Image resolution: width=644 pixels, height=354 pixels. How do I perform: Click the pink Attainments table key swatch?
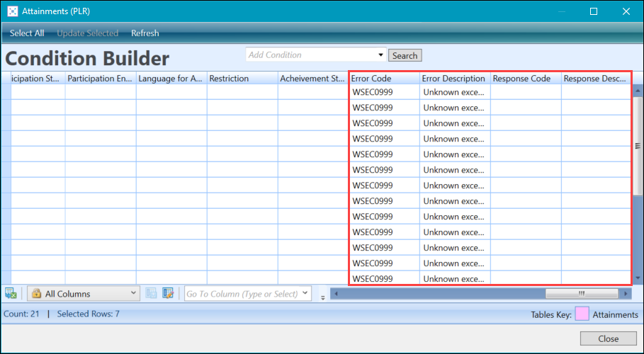582,314
